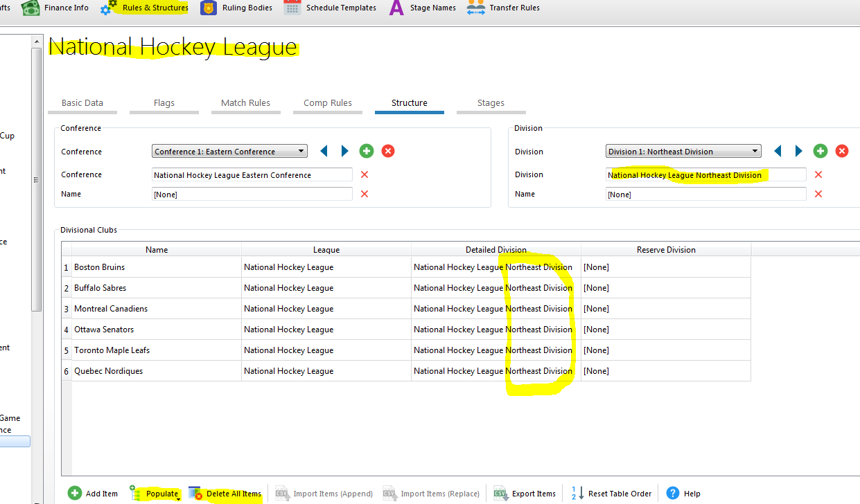Open the Division 1: Northeast Division dropdown
This screenshot has height=504, width=860.
[683, 151]
